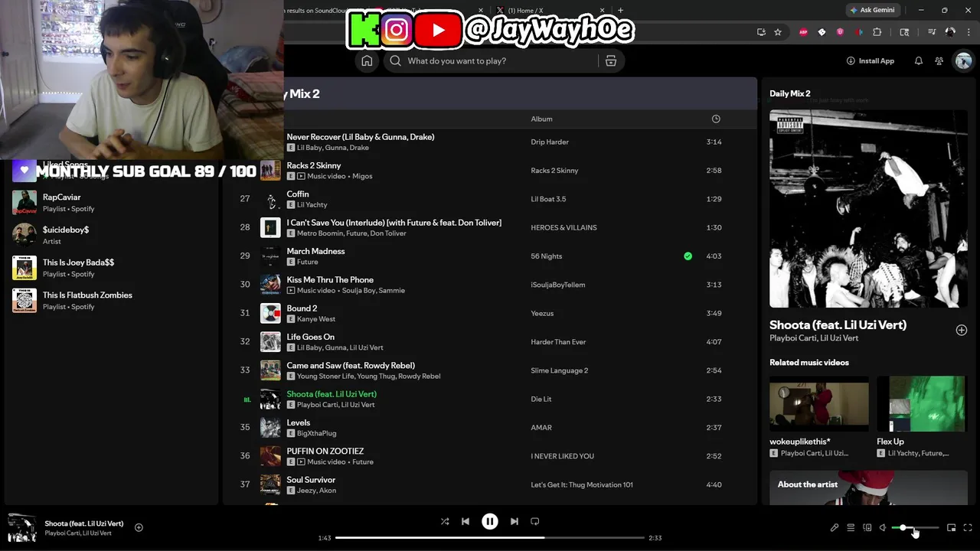Open the connect-to-a-device icon
The width and height of the screenshot is (980, 551).
[867, 527]
